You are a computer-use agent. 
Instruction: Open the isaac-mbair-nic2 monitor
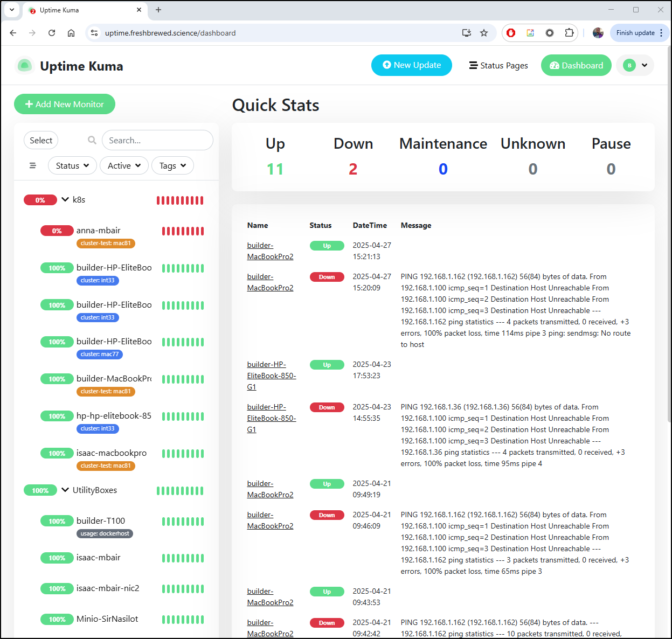click(108, 588)
